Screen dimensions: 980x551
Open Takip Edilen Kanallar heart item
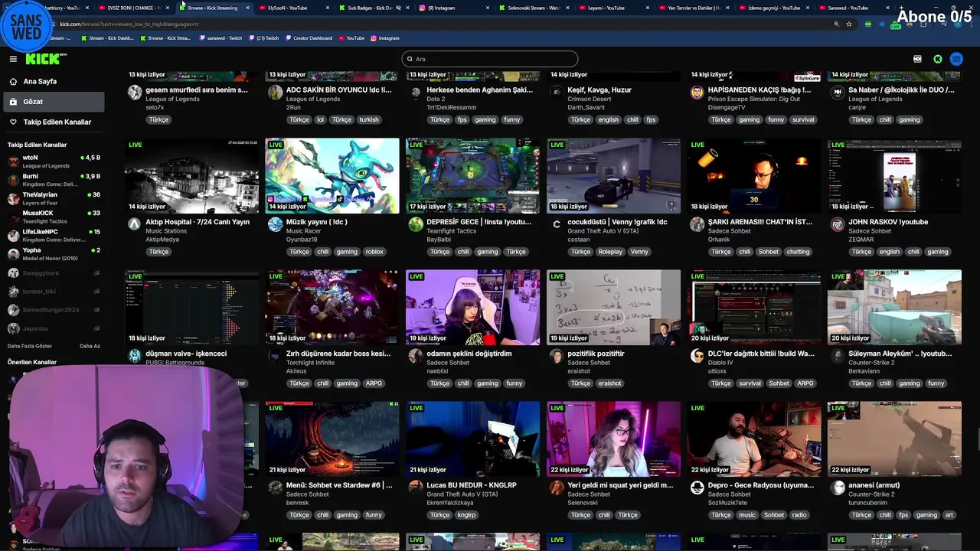tap(54, 122)
